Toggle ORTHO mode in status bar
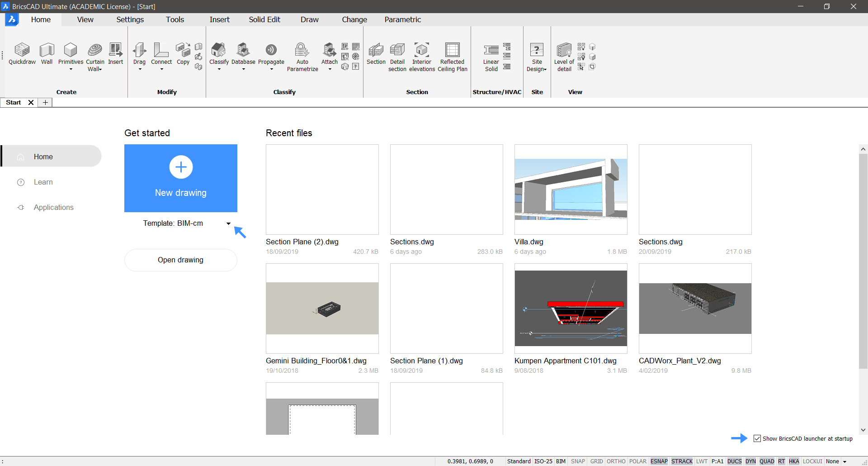Screen dimensions: 868x466 coord(616,461)
